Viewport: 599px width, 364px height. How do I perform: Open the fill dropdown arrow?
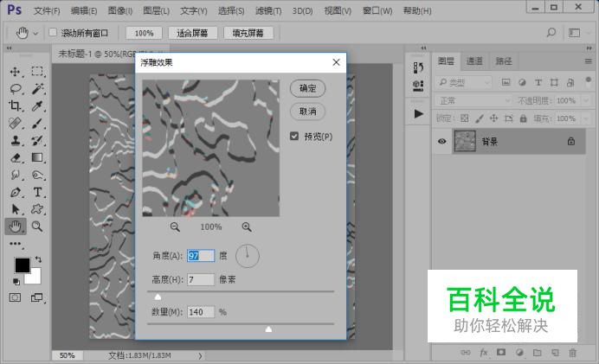586,118
